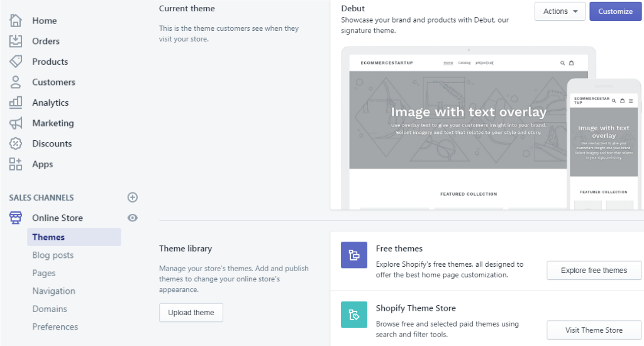
Task: Click search icon in desktop theme preview
Action: click(562, 63)
